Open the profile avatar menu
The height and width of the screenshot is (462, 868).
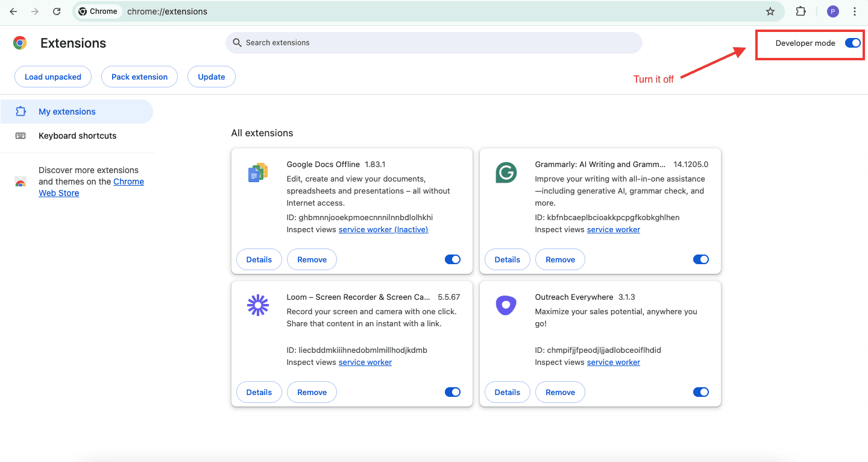click(x=833, y=11)
